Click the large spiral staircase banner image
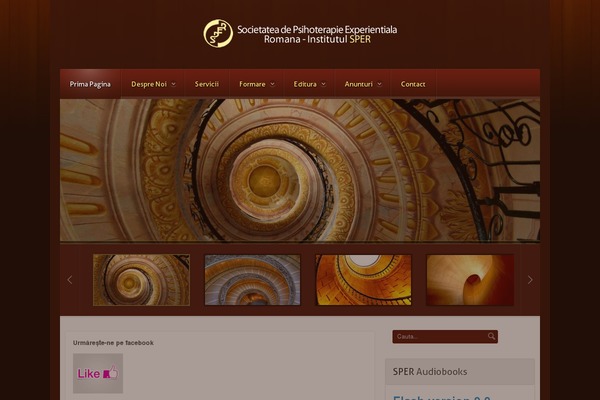The width and height of the screenshot is (600, 400). point(300,170)
